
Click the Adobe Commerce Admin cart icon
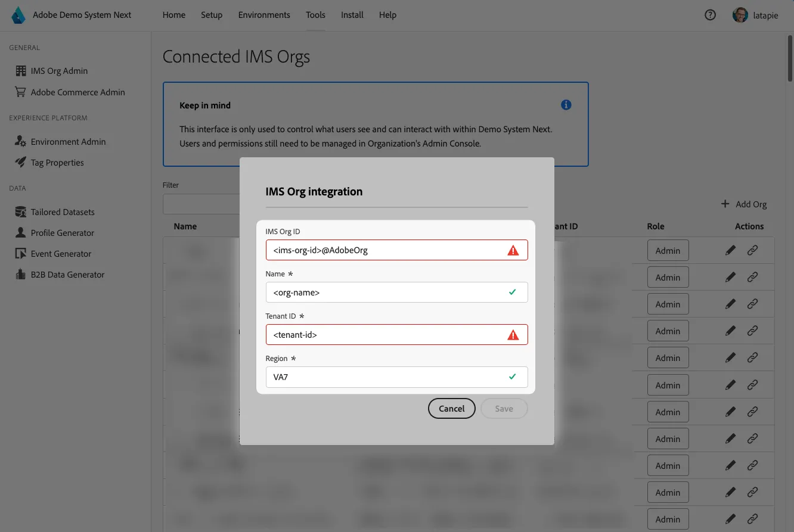[x=21, y=92]
